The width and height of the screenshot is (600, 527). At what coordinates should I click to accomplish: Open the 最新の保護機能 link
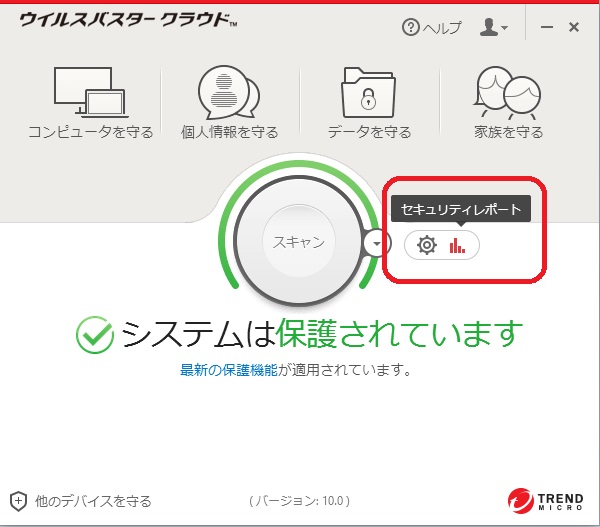228,370
